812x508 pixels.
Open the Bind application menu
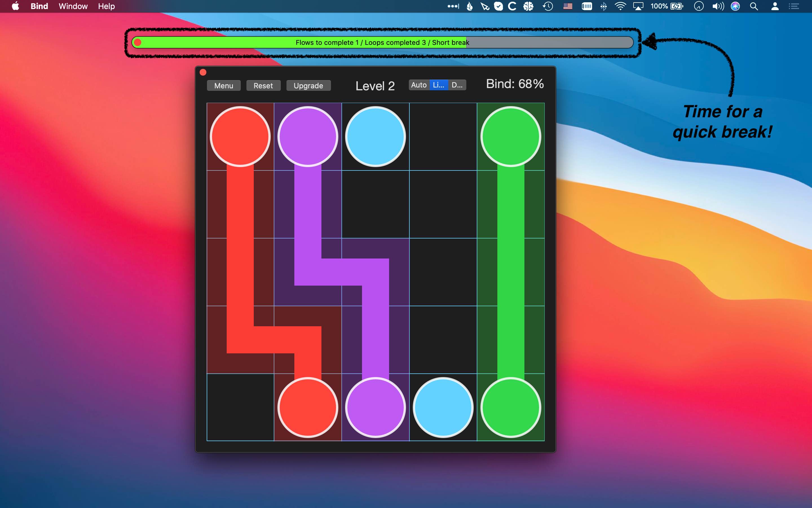39,6
